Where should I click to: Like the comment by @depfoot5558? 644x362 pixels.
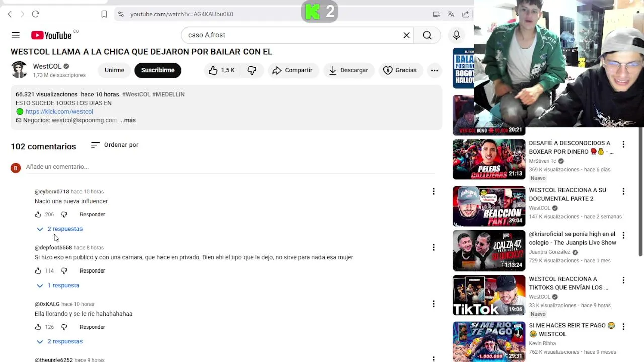pyautogui.click(x=38, y=271)
